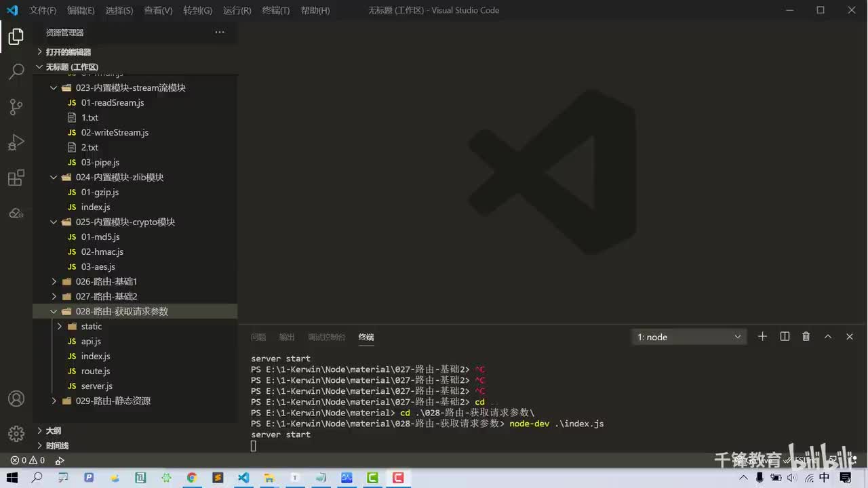Open Windows taskbar search

37,478
